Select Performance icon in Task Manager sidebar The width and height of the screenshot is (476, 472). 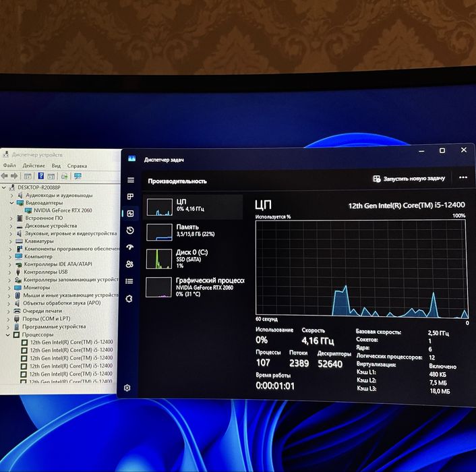pyautogui.click(x=130, y=214)
